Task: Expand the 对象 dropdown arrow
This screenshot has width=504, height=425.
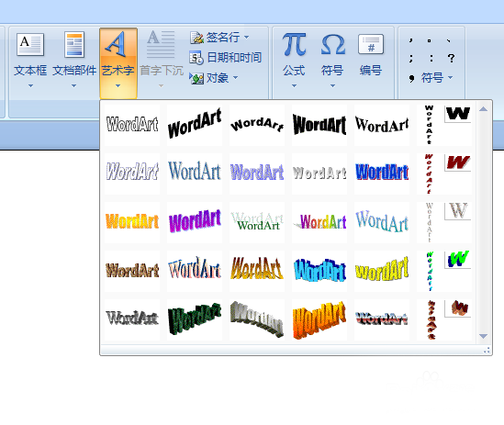Action: point(236,77)
